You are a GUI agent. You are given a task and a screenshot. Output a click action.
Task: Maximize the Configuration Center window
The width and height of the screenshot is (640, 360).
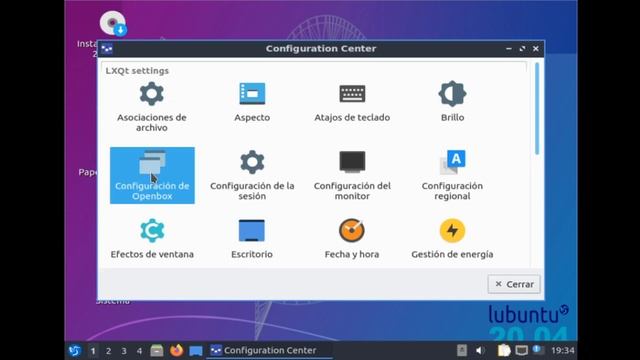tap(522, 49)
